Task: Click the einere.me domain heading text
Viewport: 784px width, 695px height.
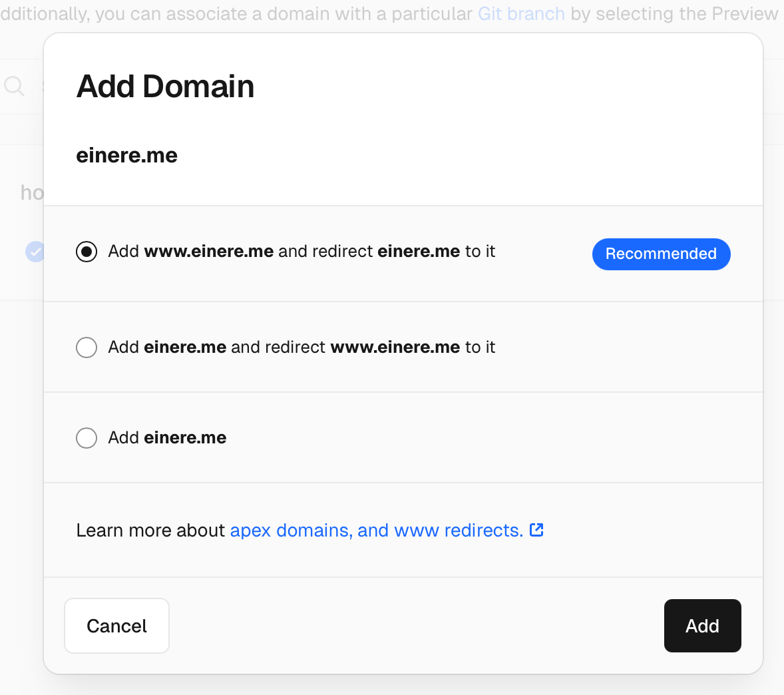Action: 126,156
